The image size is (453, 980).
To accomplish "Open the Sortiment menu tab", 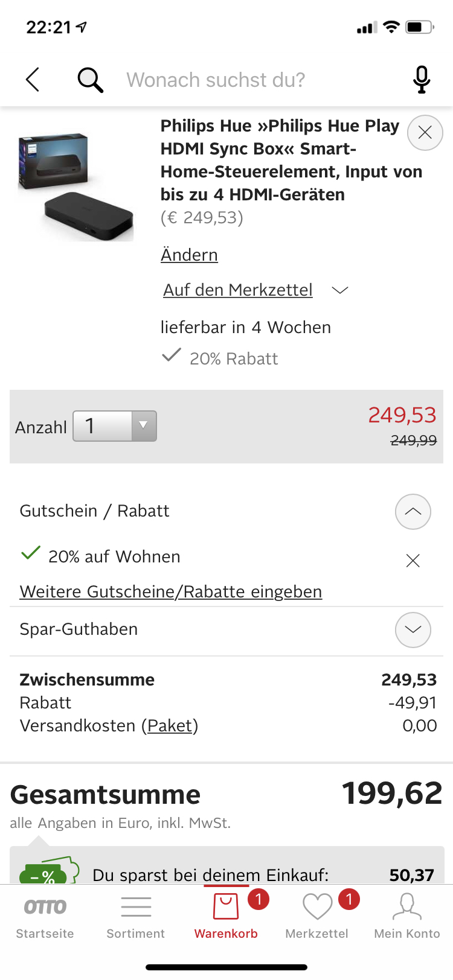I will coord(136,916).
